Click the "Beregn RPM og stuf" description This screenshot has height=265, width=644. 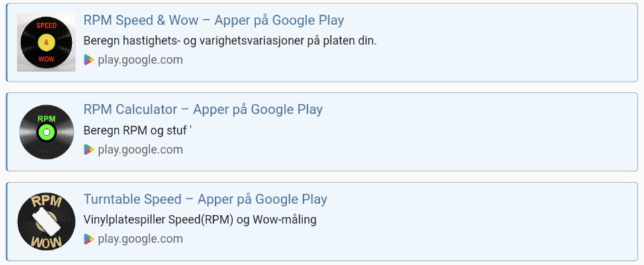pos(137,130)
